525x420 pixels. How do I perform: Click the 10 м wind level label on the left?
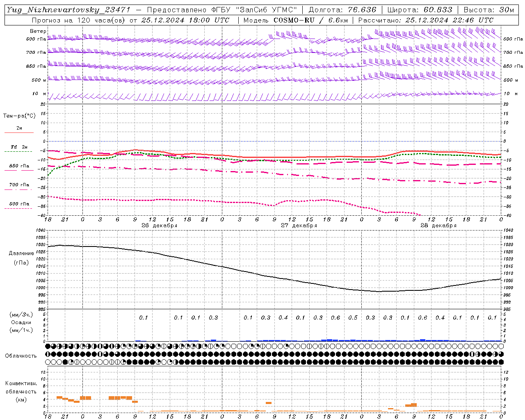click(39, 94)
